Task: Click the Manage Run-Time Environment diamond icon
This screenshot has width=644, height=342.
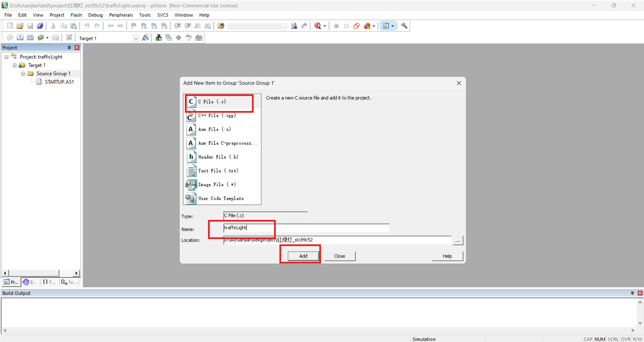Action: point(179,38)
